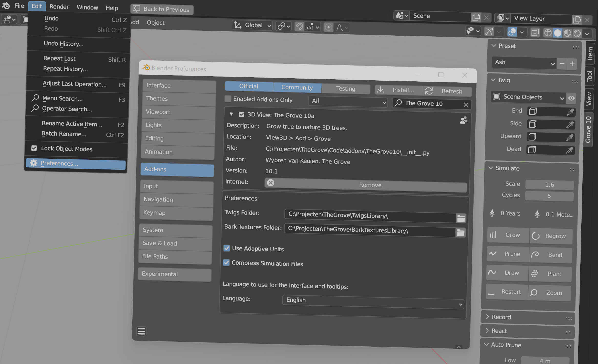
Task: Toggle Testing add-ons filter
Action: [346, 89]
